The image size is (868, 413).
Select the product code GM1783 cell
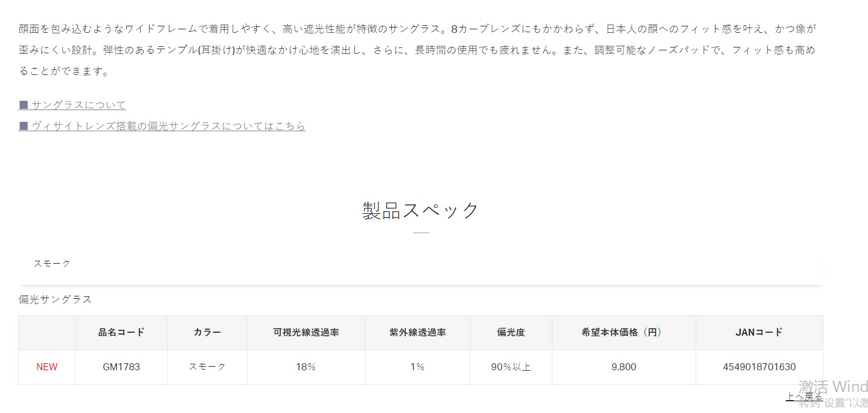pyautogui.click(x=121, y=367)
